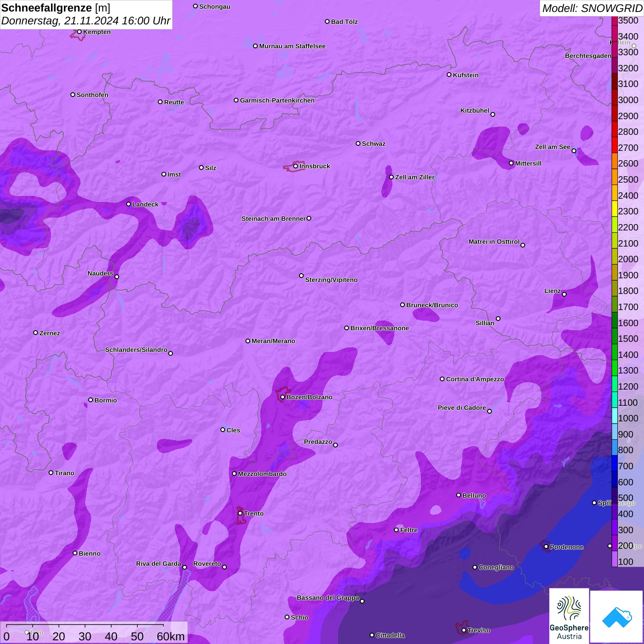The width and height of the screenshot is (644, 644).
Task: Click the Matrei in Osttirol label
Action: pos(494,241)
